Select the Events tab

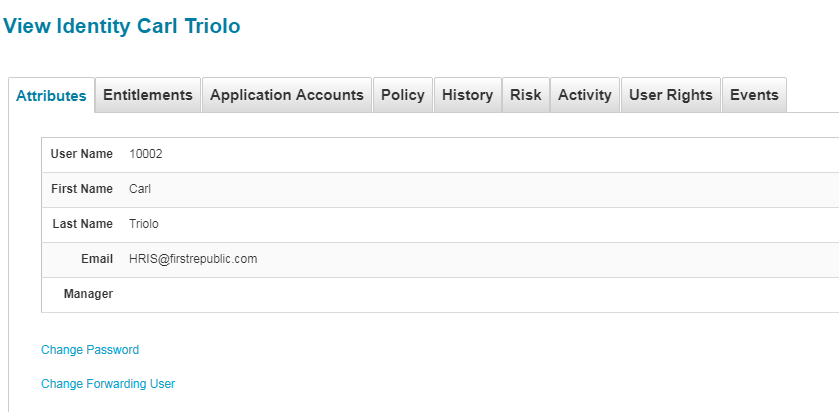[754, 95]
